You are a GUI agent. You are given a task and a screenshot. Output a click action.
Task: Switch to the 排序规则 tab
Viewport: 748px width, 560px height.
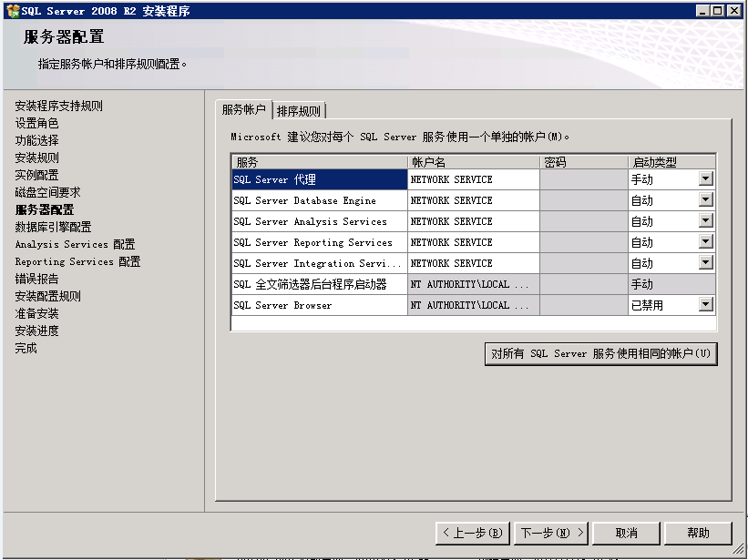(299, 111)
